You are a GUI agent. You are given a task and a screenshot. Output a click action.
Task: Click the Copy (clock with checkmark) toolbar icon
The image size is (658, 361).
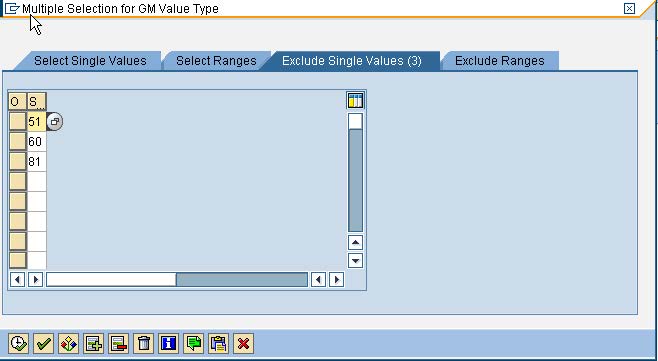coord(18,344)
